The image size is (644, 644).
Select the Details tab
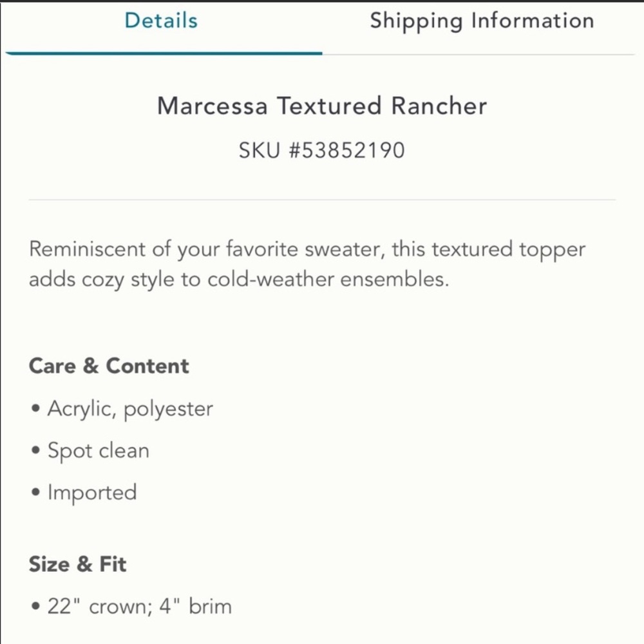[160, 20]
